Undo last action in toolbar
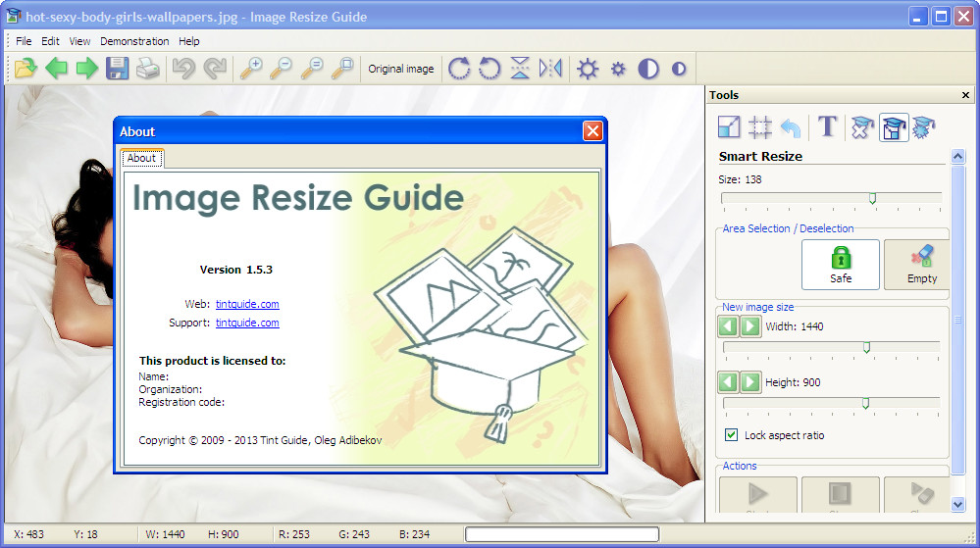The width and height of the screenshot is (980, 548). click(183, 68)
